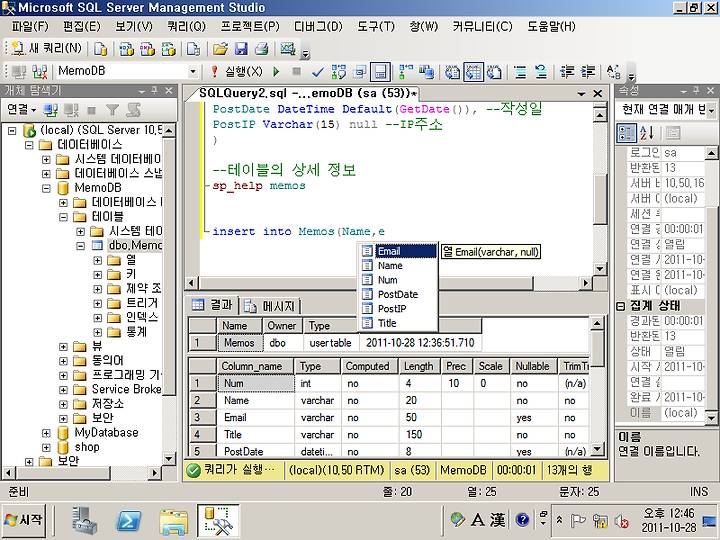Open PowerShell from the taskbar
The image size is (720, 540).
click(129, 521)
